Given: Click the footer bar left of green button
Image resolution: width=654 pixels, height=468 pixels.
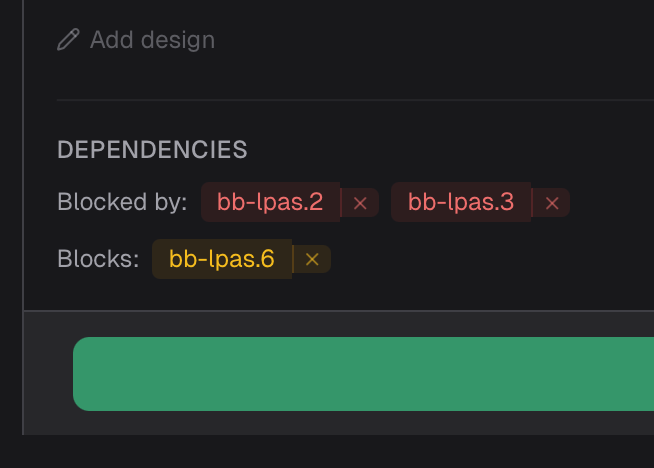Looking at the screenshot, I should (x=48, y=373).
